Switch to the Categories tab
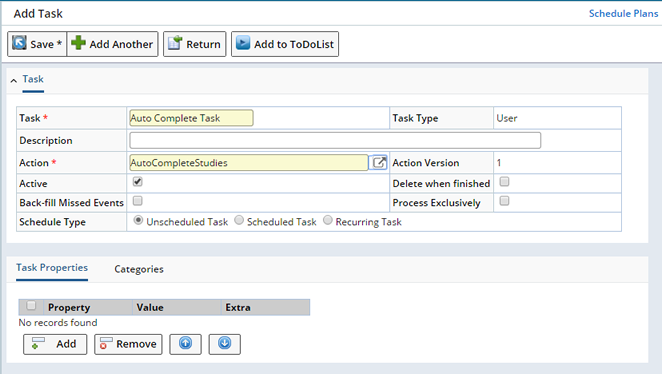 click(x=139, y=269)
